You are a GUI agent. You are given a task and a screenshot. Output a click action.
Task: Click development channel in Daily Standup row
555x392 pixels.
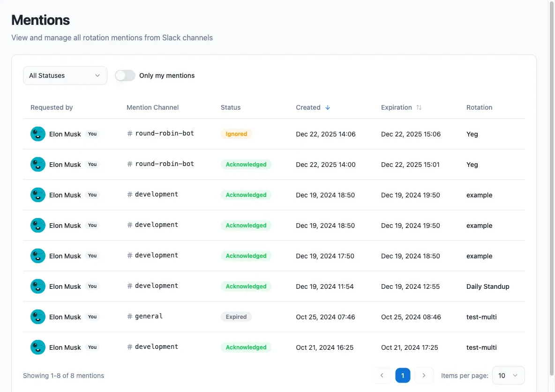click(x=157, y=286)
